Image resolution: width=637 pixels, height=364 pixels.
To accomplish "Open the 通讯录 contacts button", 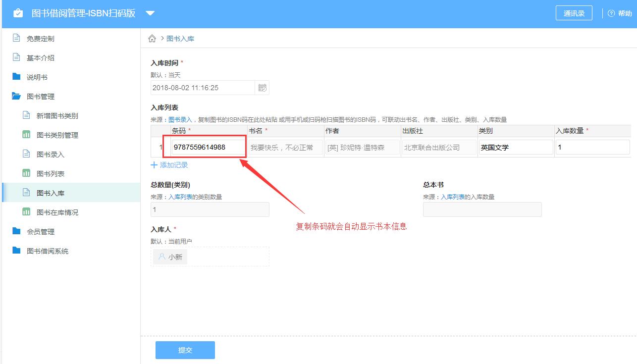I will [574, 13].
